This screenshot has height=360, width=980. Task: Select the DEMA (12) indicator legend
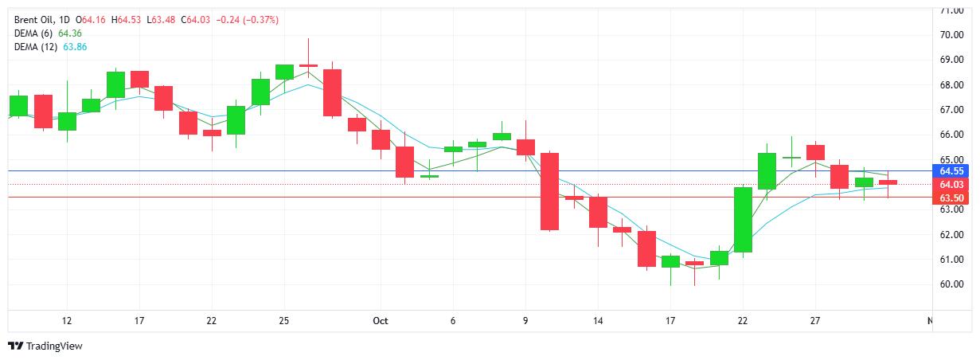37,47
